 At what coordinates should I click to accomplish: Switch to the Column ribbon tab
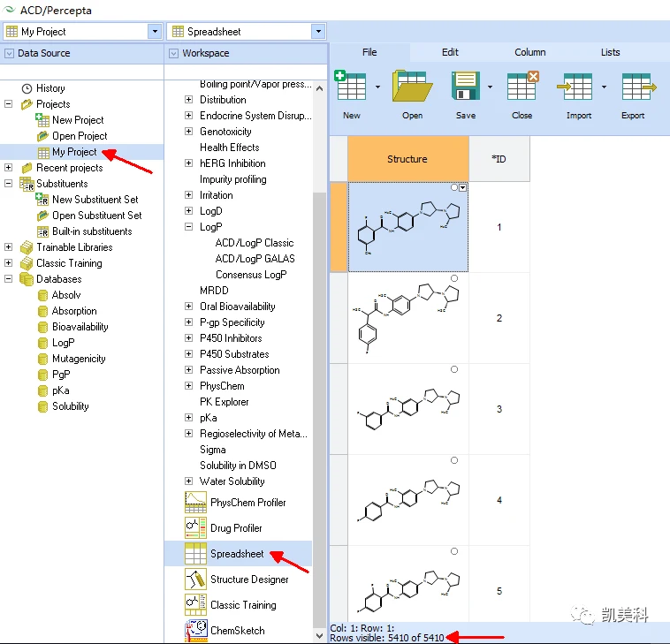click(x=529, y=52)
